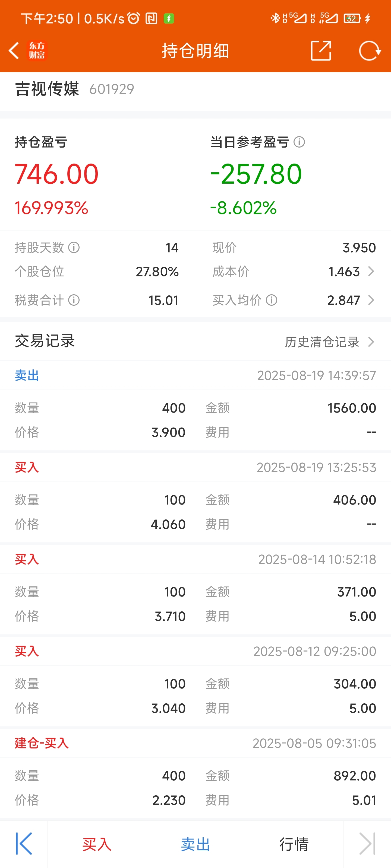The image size is (391, 868).
Task: Jump to last holding icon
Action: click(x=367, y=843)
